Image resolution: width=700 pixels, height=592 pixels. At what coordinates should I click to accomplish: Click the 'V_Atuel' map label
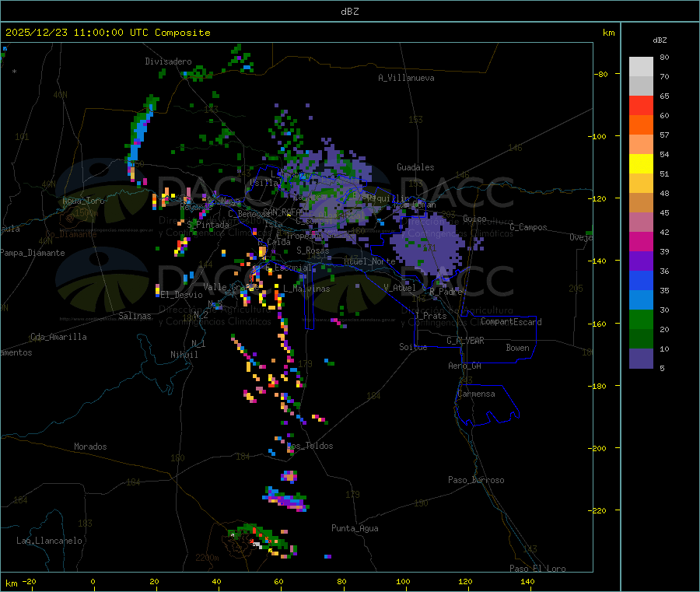(400, 288)
